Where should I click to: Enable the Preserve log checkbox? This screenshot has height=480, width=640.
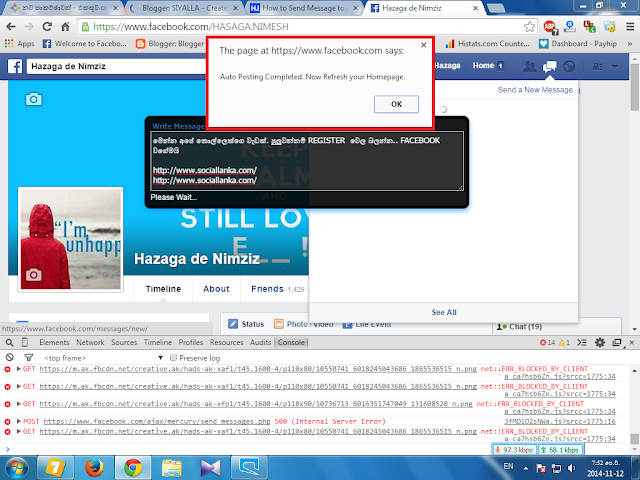tap(173, 358)
